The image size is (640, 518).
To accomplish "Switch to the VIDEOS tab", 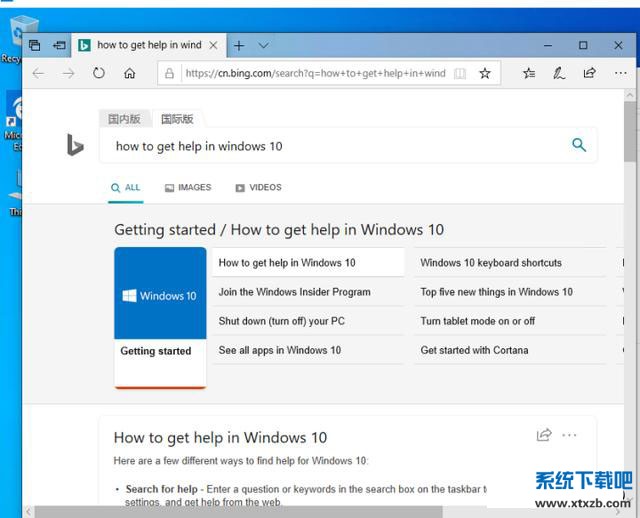I will [x=258, y=188].
